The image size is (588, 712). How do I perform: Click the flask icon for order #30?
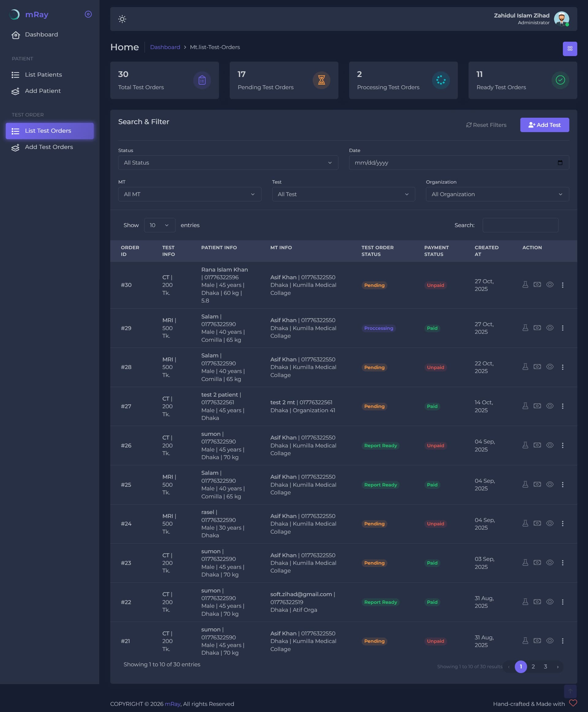(525, 285)
